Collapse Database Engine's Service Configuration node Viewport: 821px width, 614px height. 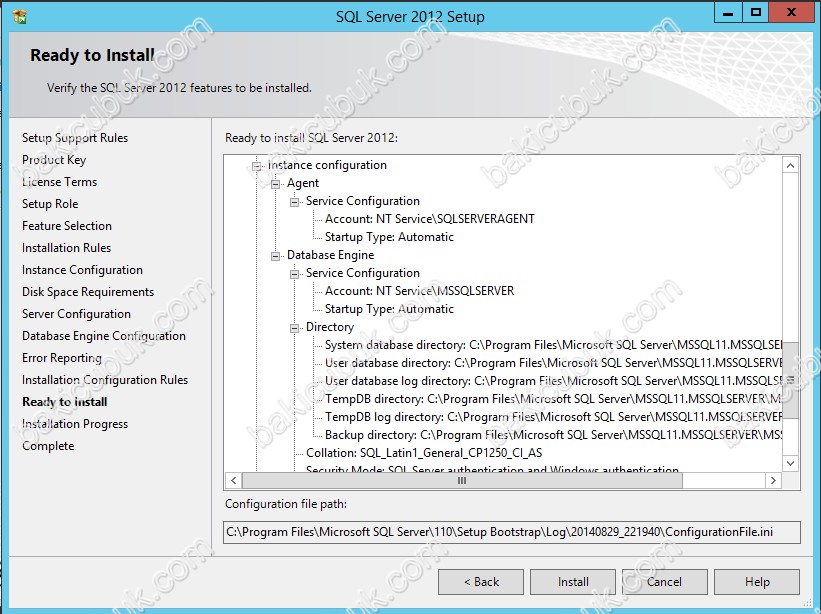295,274
